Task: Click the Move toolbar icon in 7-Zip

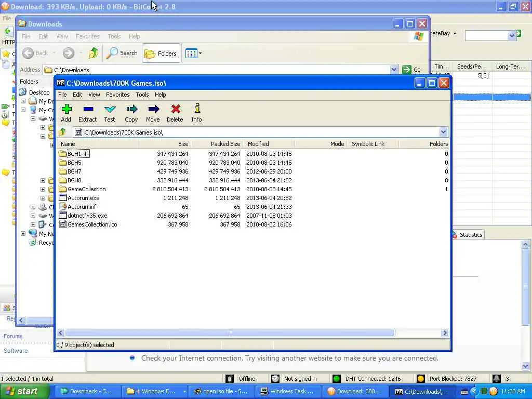Action: 153,109
